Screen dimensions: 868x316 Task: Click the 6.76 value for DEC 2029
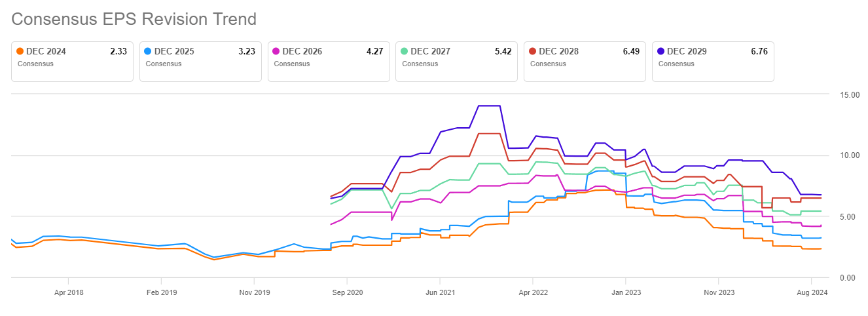[x=758, y=51]
